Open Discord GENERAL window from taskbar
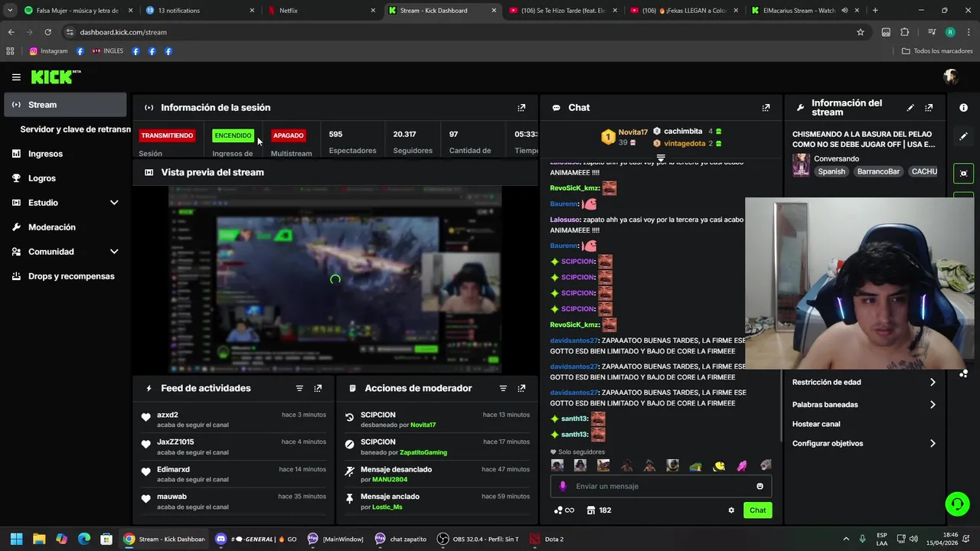 256,539
